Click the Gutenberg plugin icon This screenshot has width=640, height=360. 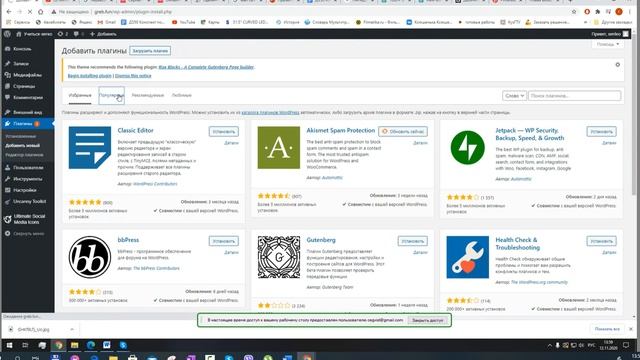279,257
